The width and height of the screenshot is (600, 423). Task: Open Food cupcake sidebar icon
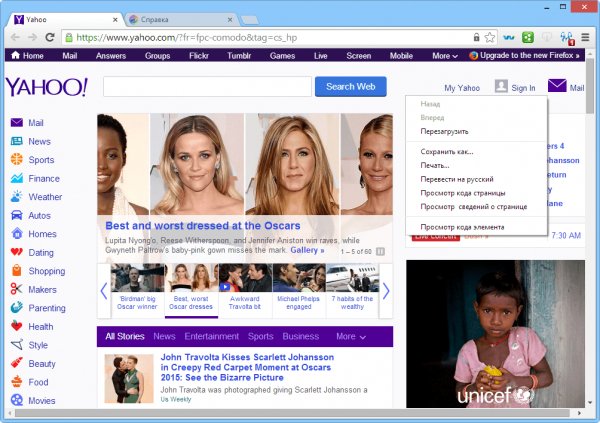(16, 381)
